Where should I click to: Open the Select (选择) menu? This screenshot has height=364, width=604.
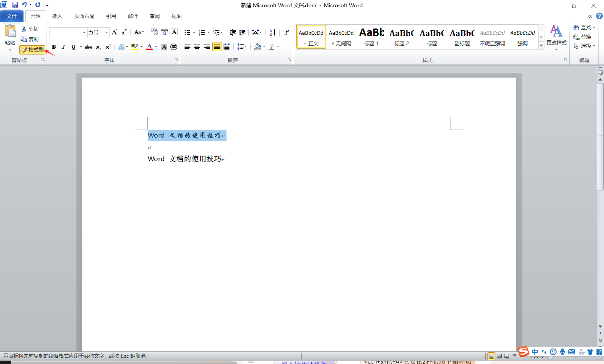584,46
